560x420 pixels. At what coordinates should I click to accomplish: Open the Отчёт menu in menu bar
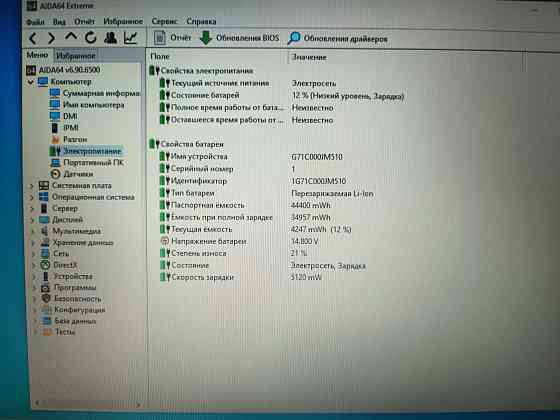85,21
